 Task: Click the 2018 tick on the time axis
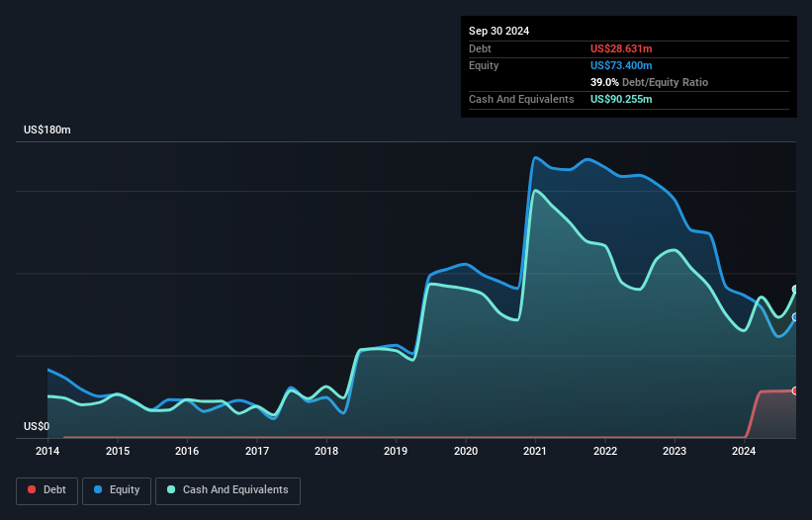tap(326, 452)
